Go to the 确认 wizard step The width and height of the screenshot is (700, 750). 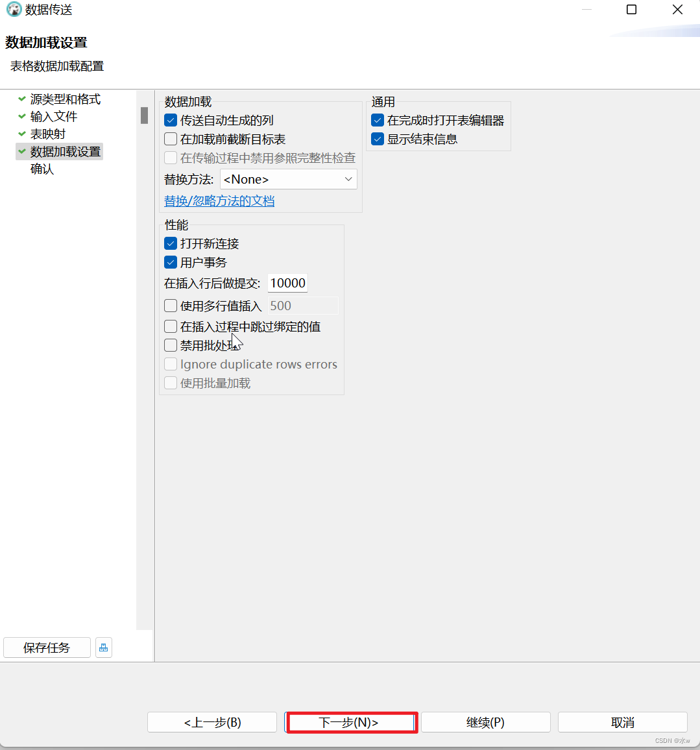tap(43, 169)
